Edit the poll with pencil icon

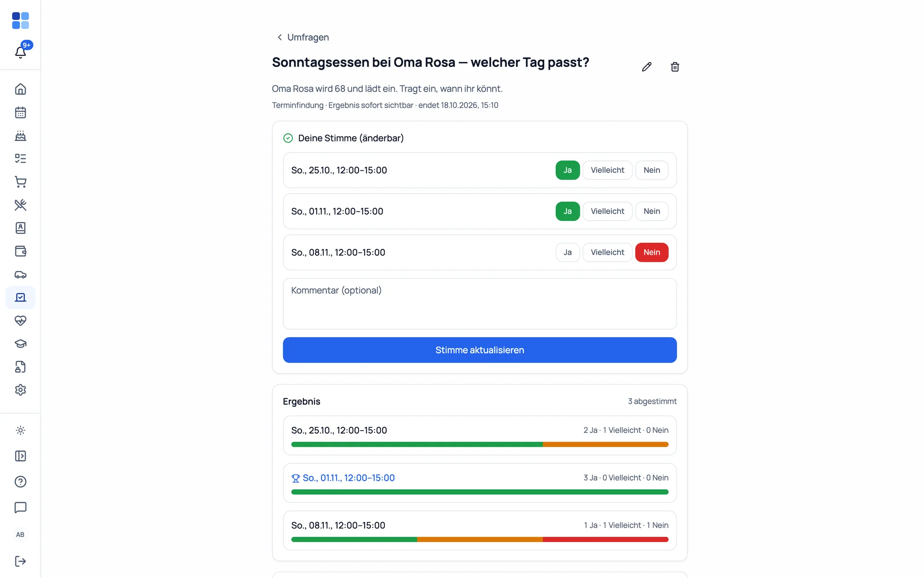pos(647,67)
